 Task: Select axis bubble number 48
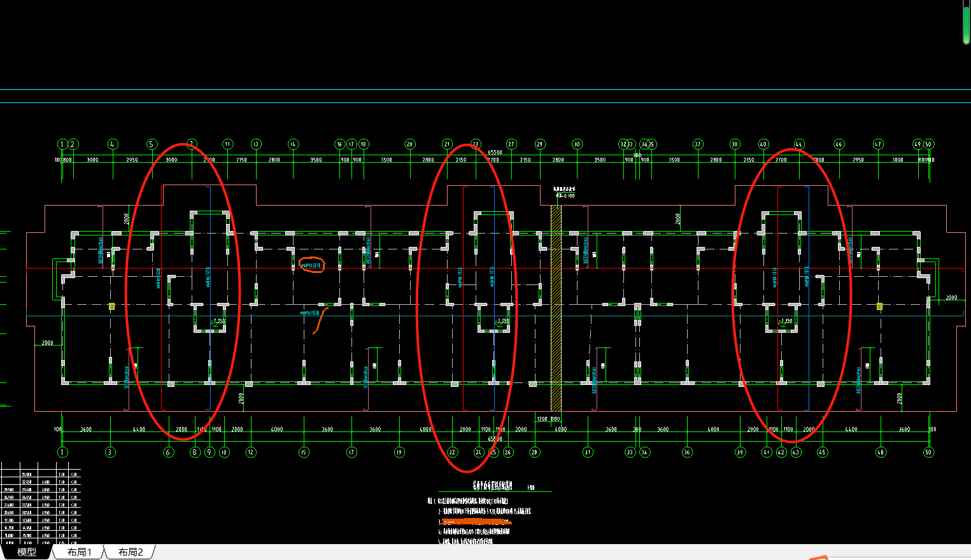pos(881,452)
